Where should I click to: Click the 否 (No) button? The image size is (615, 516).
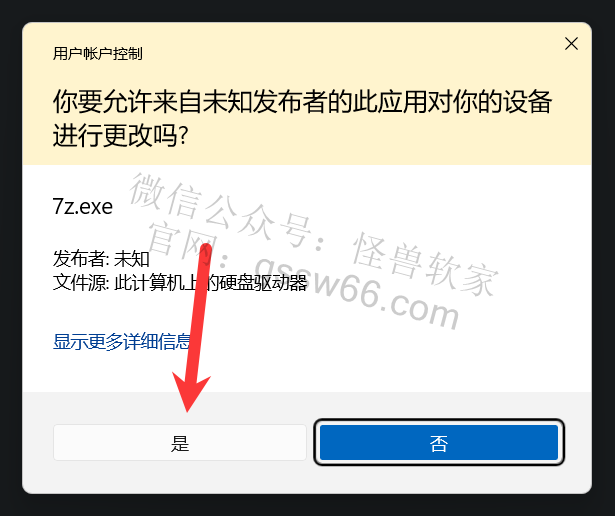[439, 443]
